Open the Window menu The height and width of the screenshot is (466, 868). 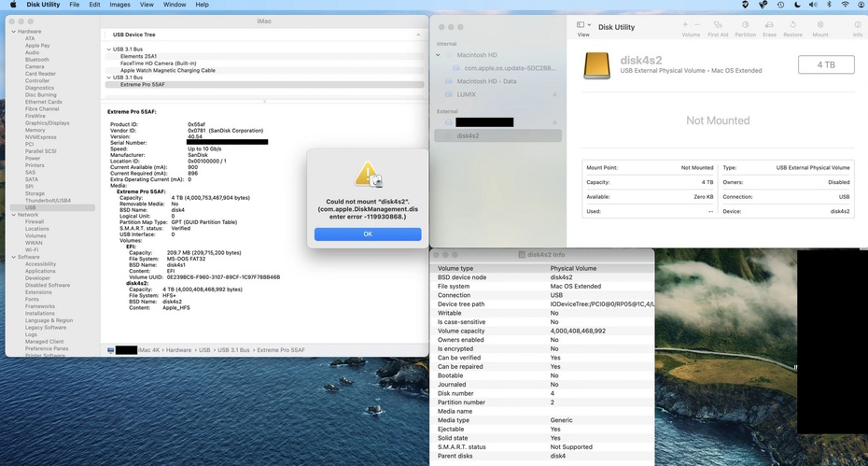tap(175, 5)
